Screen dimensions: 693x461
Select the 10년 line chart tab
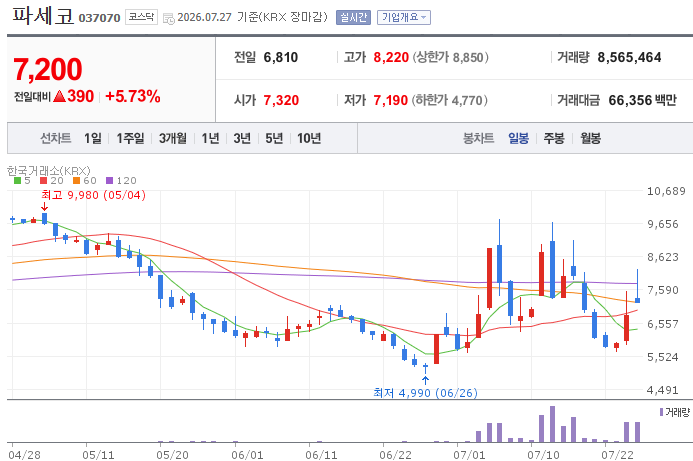pyautogui.click(x=309, y=138)
